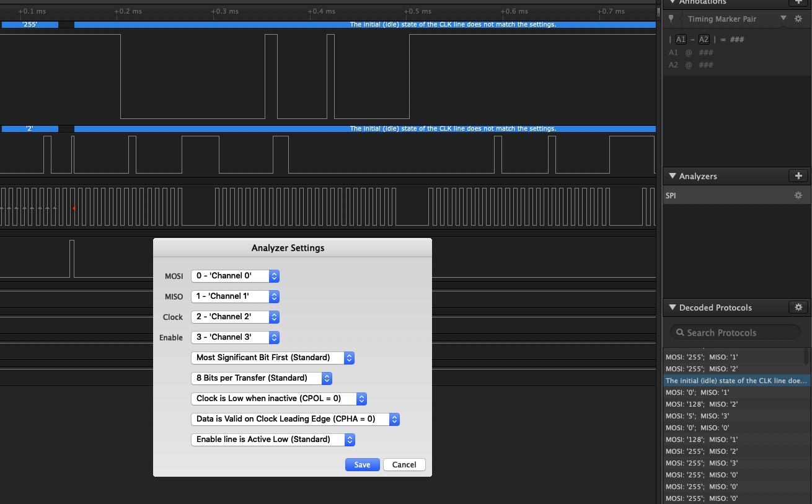The image size is (812, 504).
Task: Collapse the Analyzers panel
Action: pos(671,177)
